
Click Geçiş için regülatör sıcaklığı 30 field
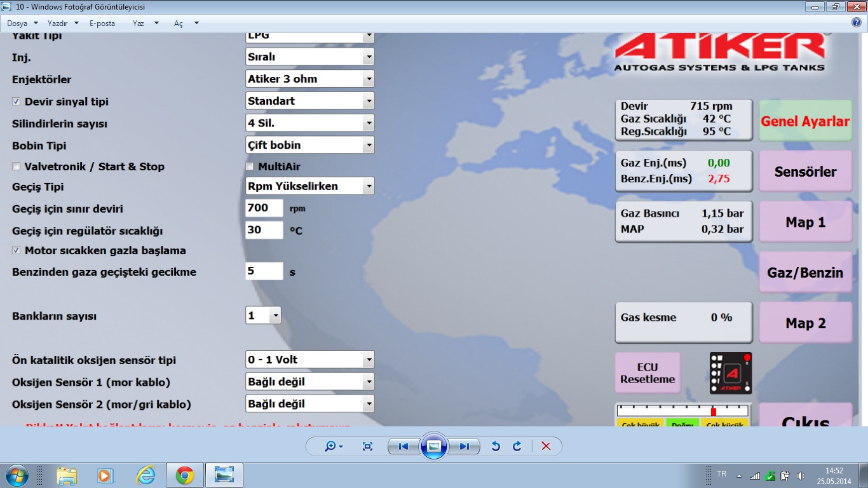(x=264, y=230)
